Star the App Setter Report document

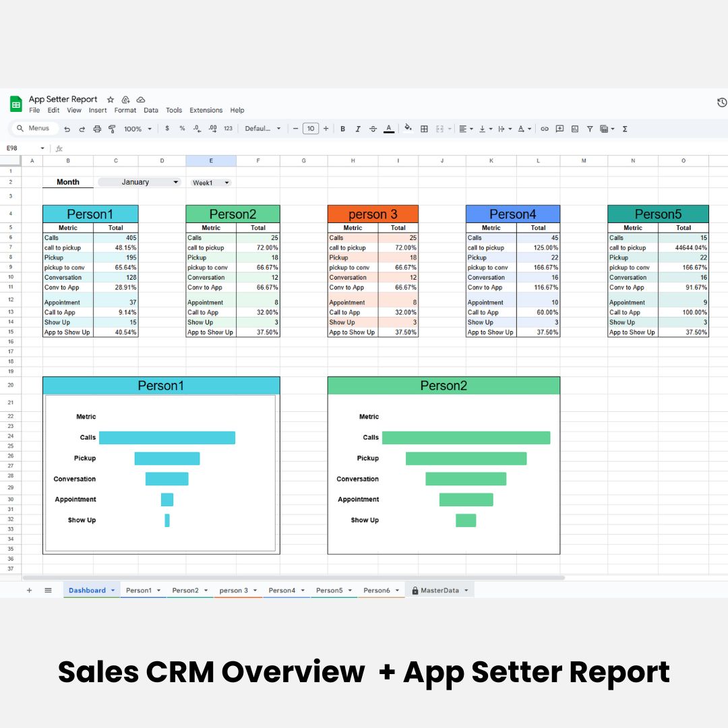[x=111, y=99]
